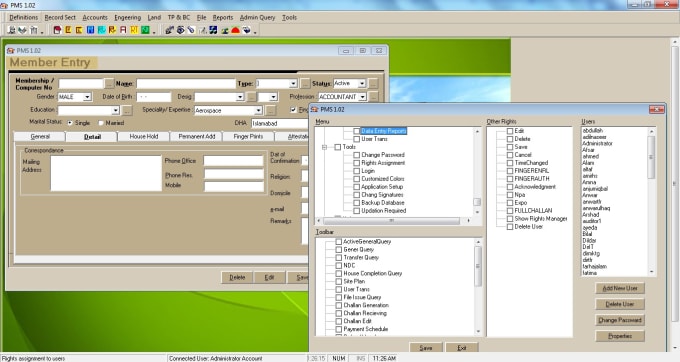Viewport: 680px width, 362px height.
Task: Click the yellow R toolbar icon
Action: pos(112,30)
